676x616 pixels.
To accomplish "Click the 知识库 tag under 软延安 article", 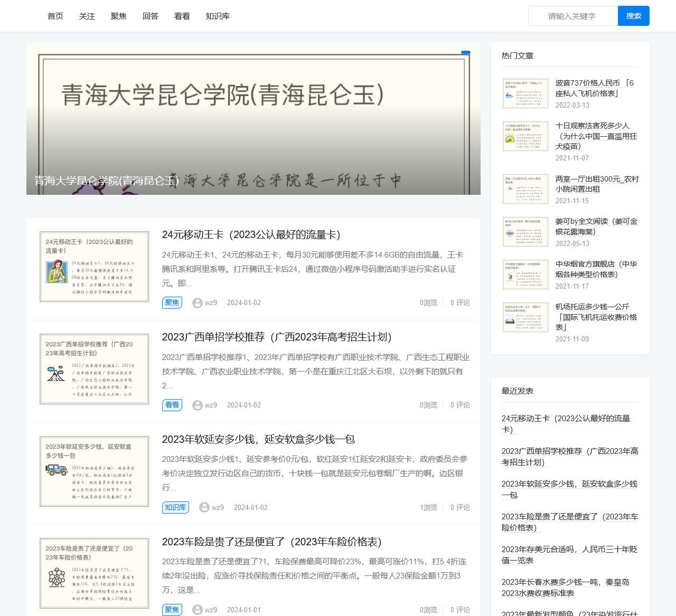I will click(175, 507).
